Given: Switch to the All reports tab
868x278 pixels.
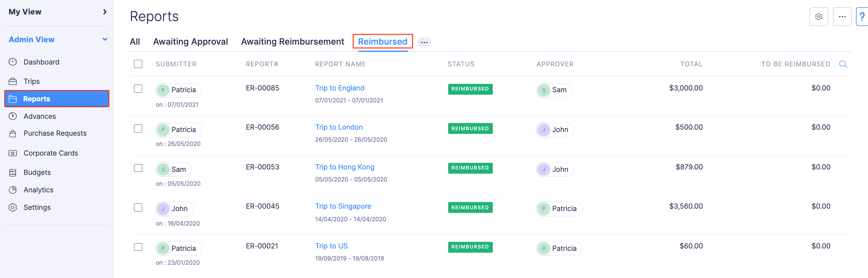Looking at the screenshot, I should (135, 41).
